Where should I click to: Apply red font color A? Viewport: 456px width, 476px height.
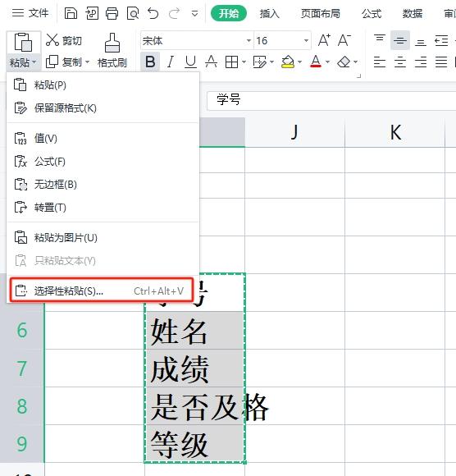click(x=316, y=62)
